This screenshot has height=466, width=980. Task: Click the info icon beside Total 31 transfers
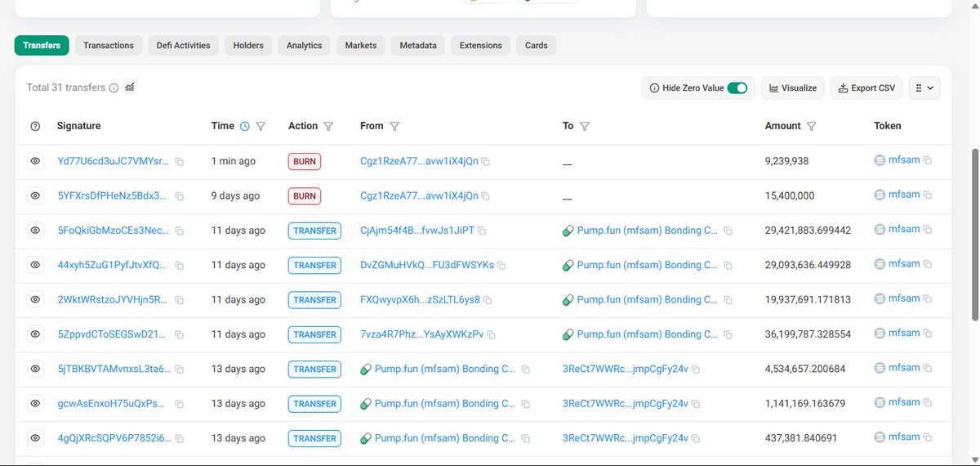coord(114,87)
